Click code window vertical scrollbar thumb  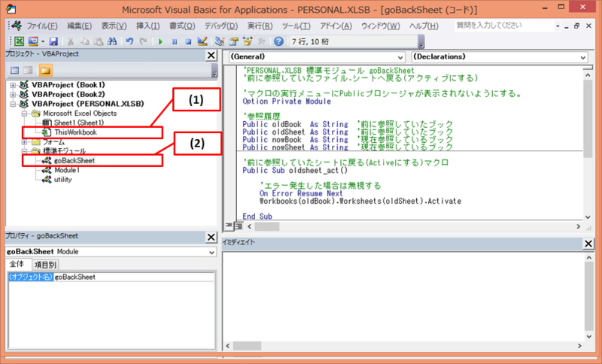(x=588, y=119)
